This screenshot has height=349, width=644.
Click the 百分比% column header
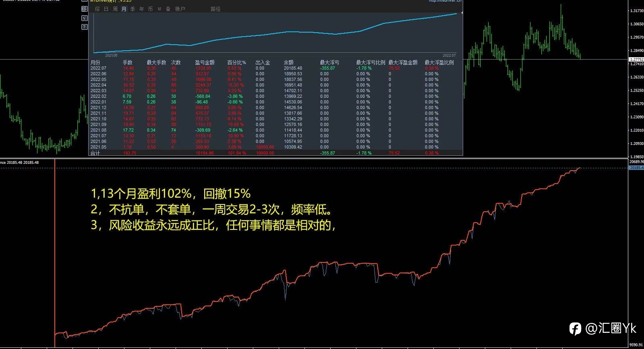click(236, 62)
